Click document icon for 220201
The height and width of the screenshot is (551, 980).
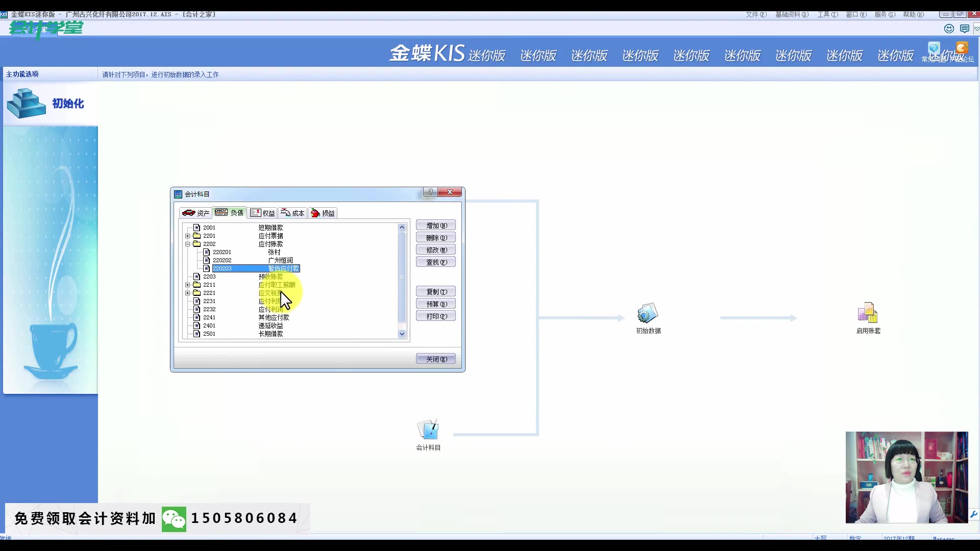[206, 252]
